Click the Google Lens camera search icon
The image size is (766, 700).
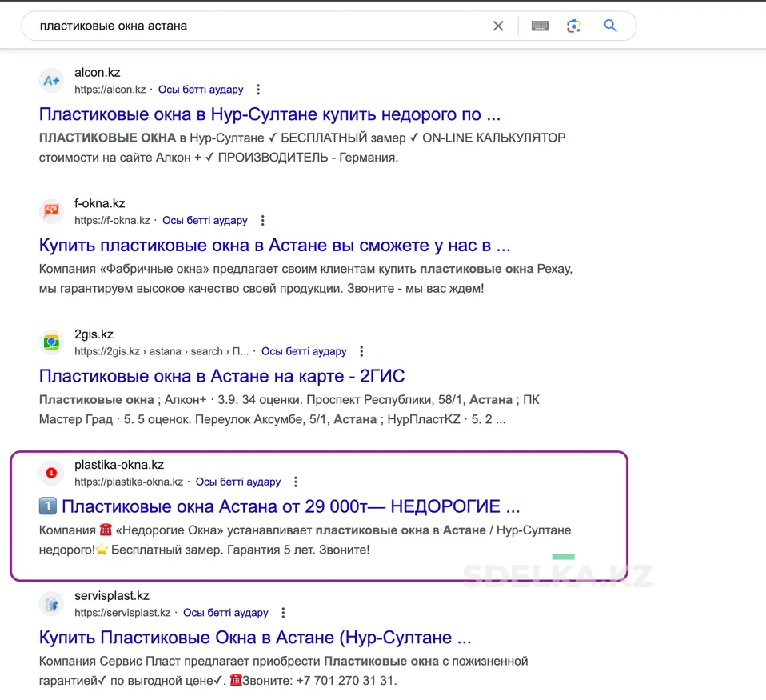pyautogui.click(x=573, y=26)
